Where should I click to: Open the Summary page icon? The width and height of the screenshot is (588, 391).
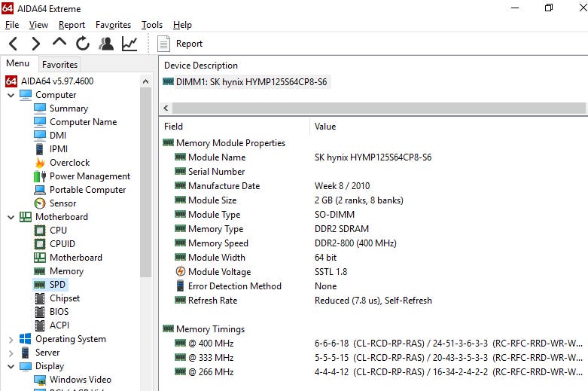pyautogui.click(x=40, y=108)
